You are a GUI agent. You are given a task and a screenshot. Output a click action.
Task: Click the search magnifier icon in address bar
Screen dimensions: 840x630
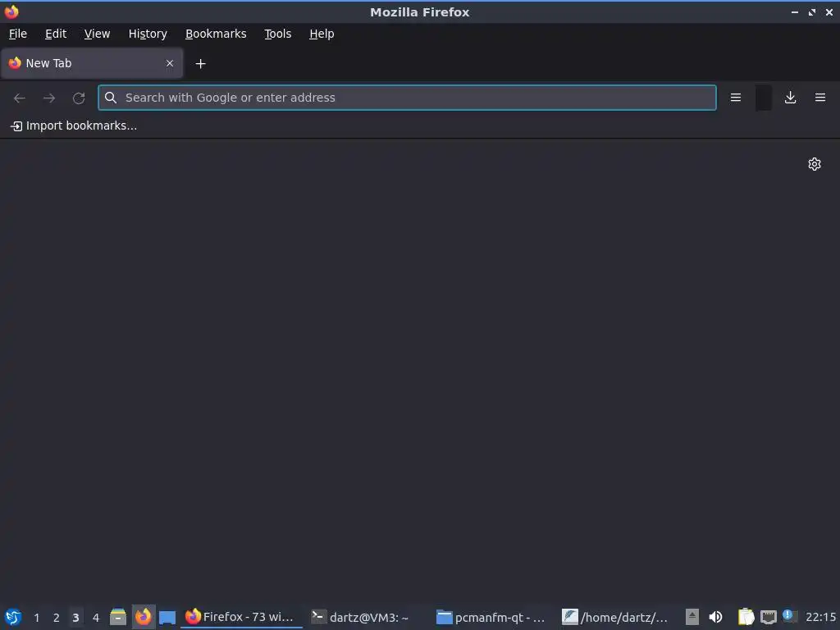(111, 98)
